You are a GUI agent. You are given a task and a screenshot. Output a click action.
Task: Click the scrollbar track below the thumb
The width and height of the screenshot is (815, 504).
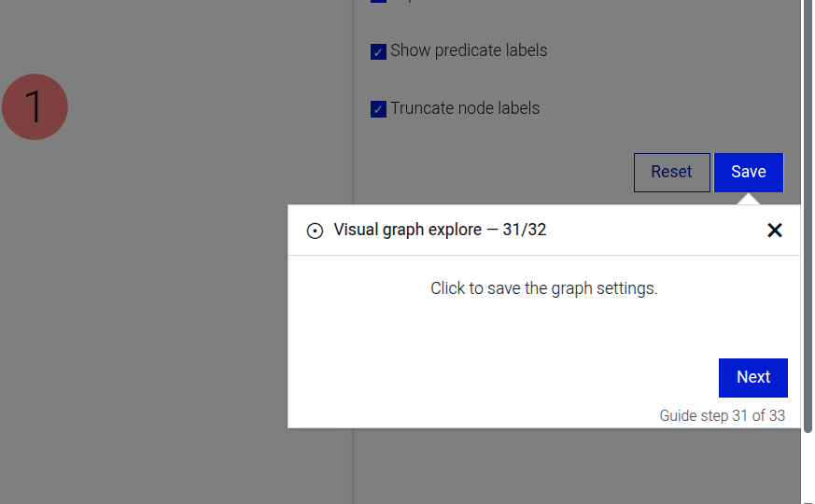click(808, 467)
